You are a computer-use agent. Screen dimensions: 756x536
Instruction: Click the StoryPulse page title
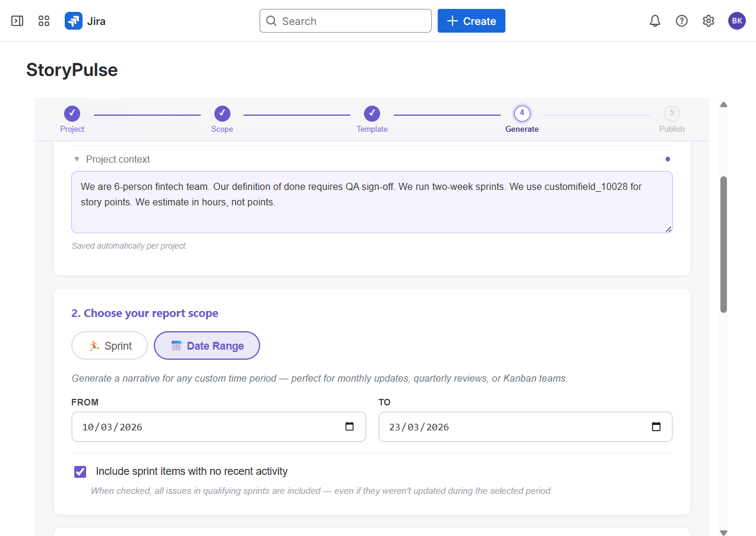tap(72, 70)
